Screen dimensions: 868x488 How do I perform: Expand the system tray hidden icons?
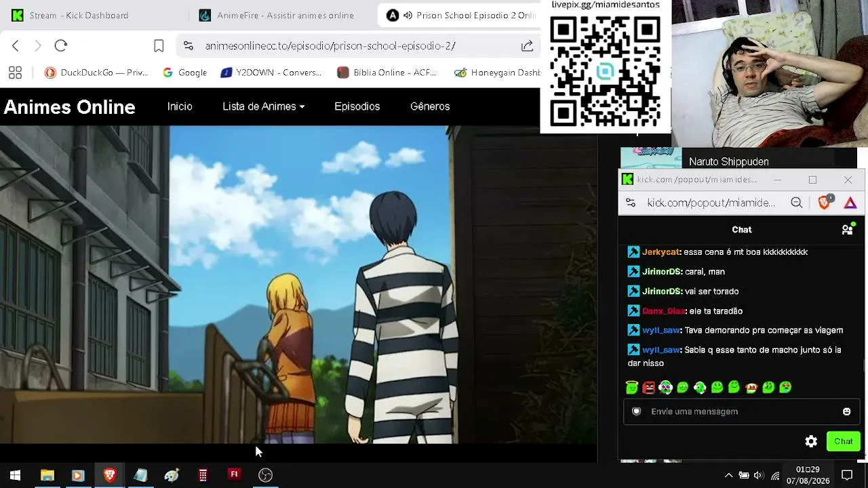coord(728,475)
